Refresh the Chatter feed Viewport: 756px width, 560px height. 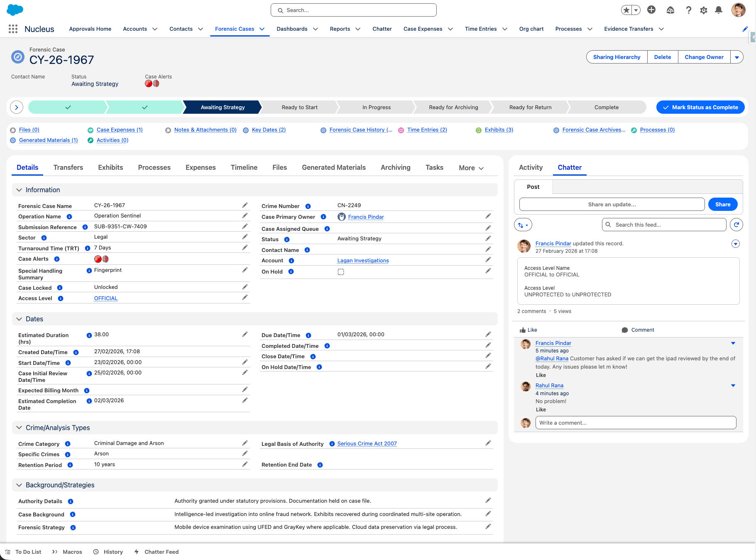(736, 225)
